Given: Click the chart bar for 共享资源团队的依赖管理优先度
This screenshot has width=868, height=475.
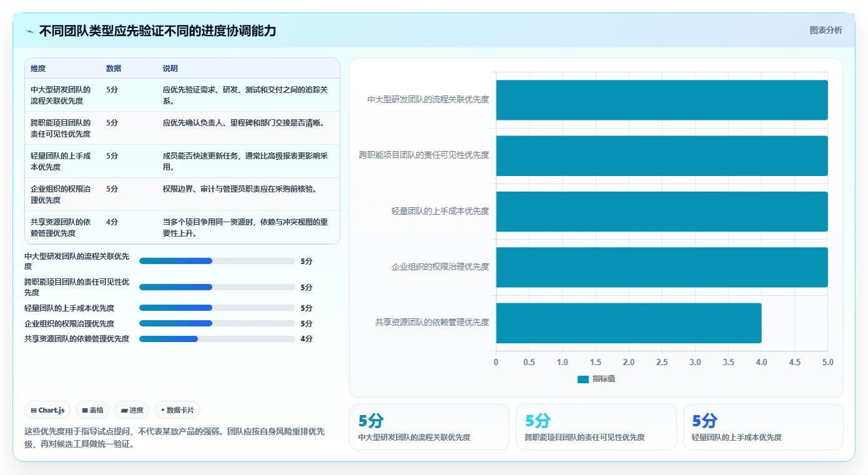Looking at the screenshot, I should click(629, 323).
